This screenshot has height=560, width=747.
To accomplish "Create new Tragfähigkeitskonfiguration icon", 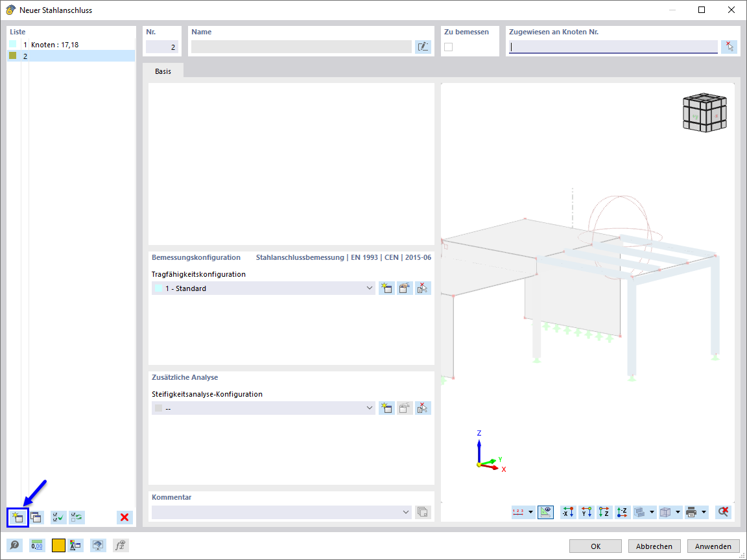I will click(x=386, y=288).
